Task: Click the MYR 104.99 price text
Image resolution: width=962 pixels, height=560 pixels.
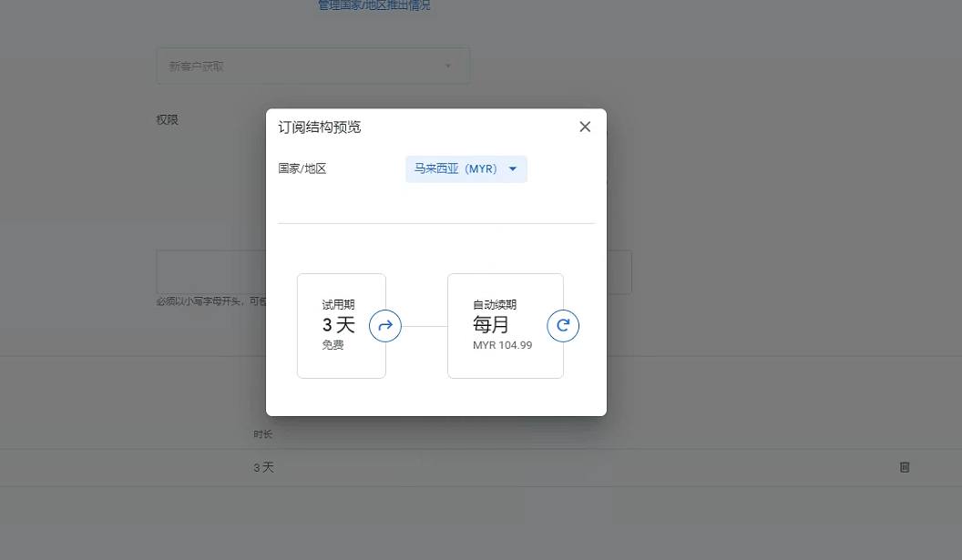Action: pyautogui.click(x=503, y=345)
